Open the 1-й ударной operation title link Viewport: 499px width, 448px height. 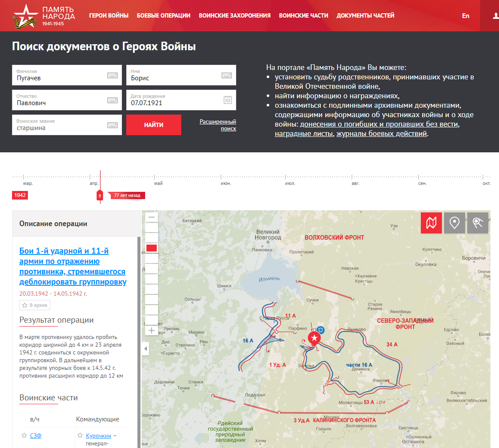tap(73, 266)
